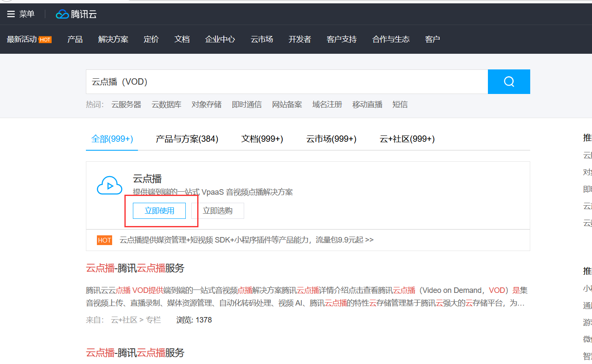Select the 云市场 navigation item
This screenshot has height=364, width=592.
pos(262,39)
